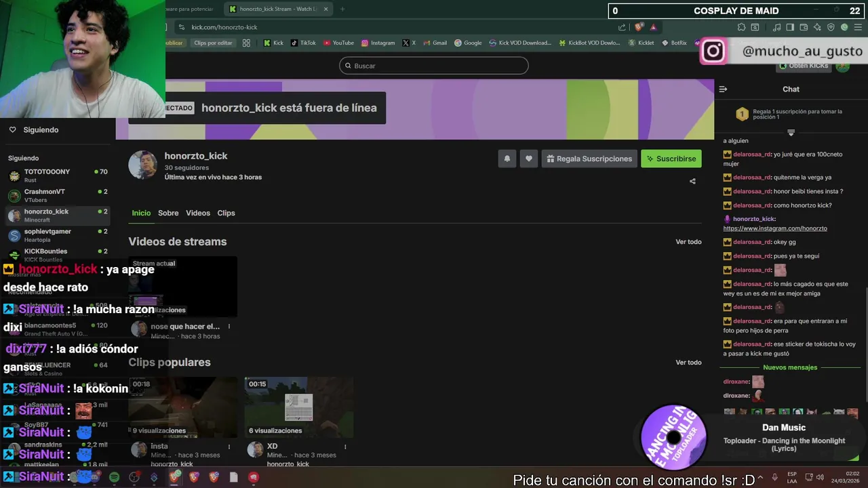Open a new browser tab with the plus

pos(342,9)
